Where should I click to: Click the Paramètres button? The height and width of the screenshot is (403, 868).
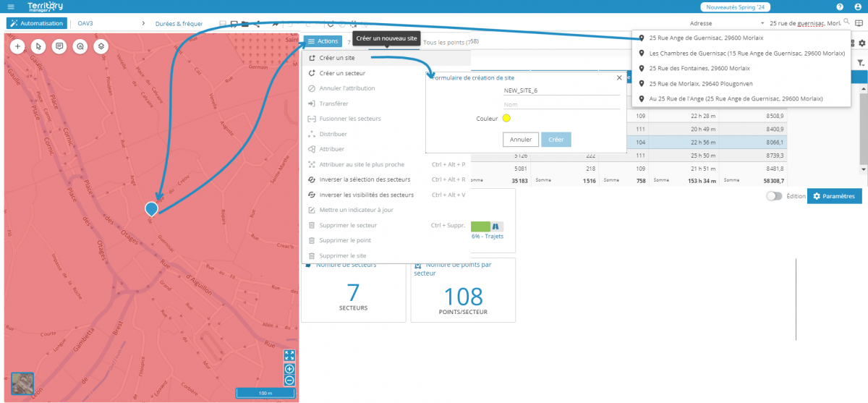coord(834,197)
